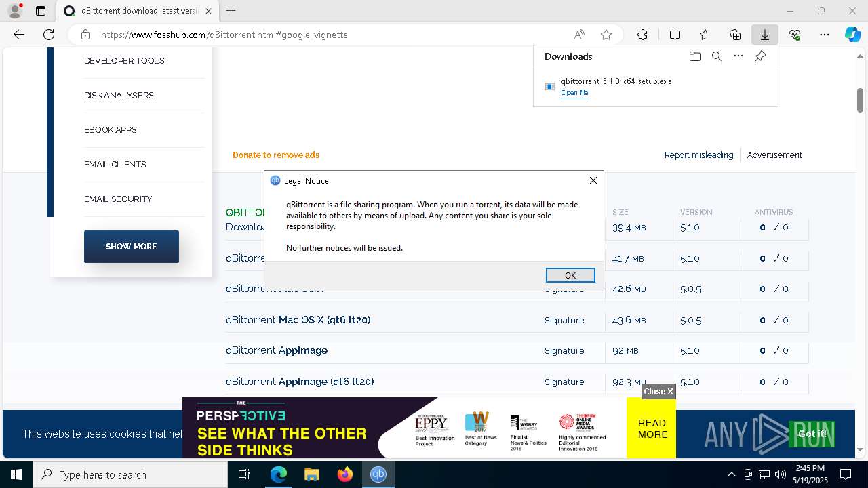Download qBittorrent AppImage file

click(277, 350)
